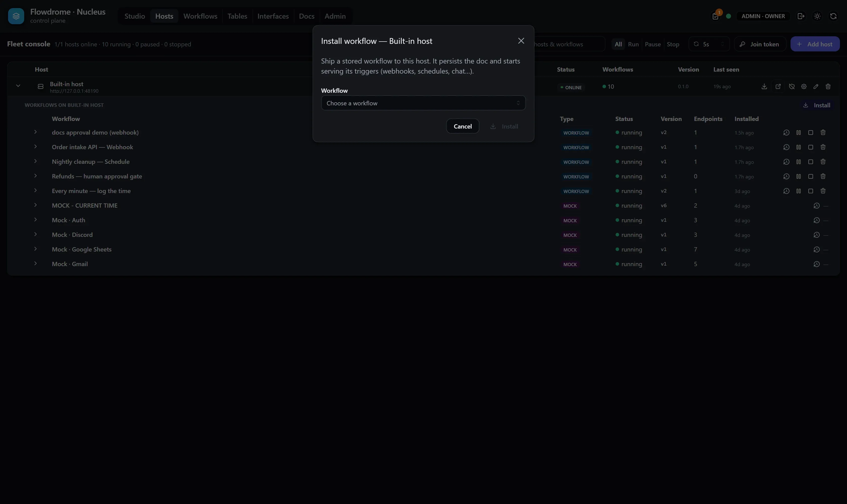Expand the Refunds — human approval gate row
Image resolution: width=847 pixels, height=504 pixels.
(35, 176)
